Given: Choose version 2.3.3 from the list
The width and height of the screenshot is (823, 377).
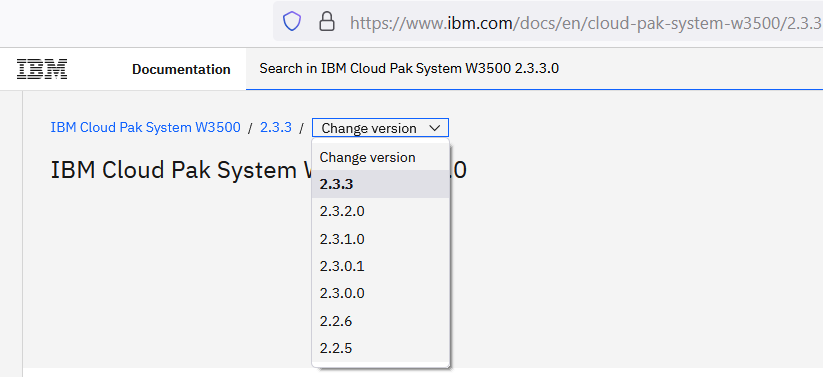Looking at the screenshot, I should pos(381,184).
